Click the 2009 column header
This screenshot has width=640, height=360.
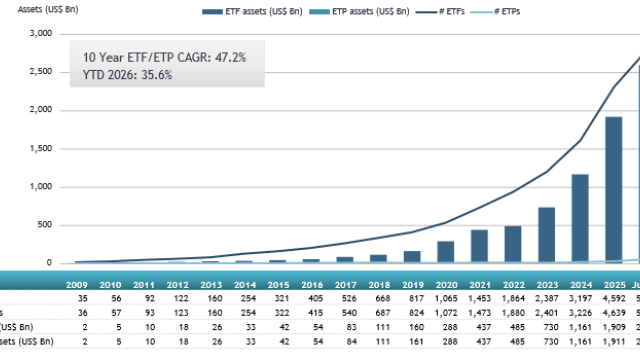click(77, 285)
